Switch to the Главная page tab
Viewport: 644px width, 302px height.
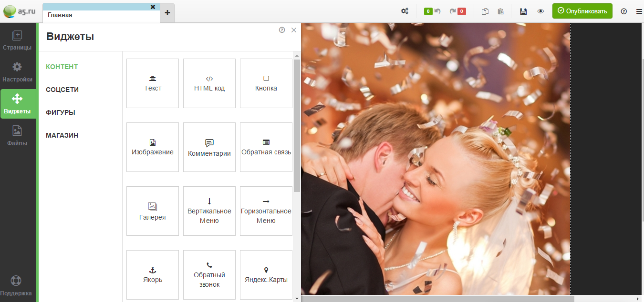(101, 15)
